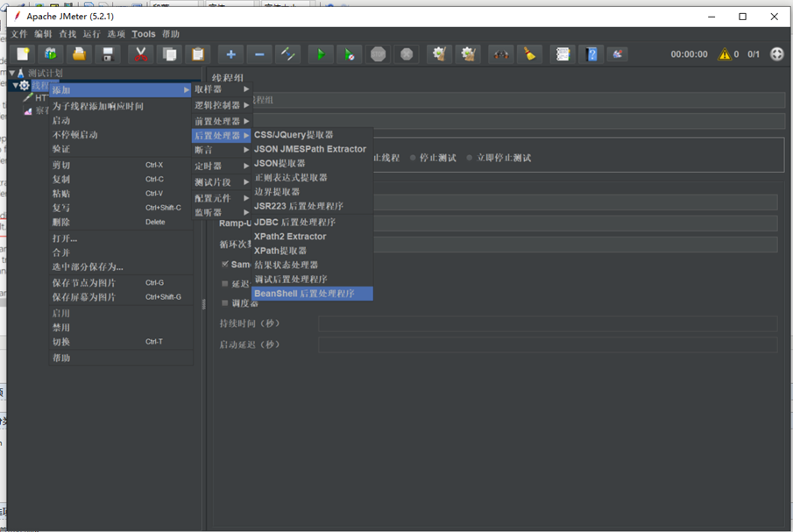Click the Stop test icon

click(x=378, y=54)
